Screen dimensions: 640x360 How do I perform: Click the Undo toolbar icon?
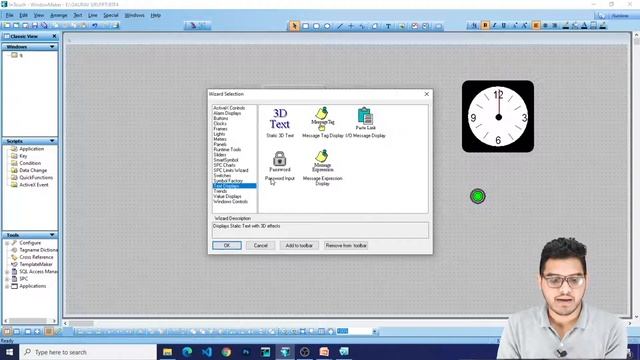pyautogui.click(x=95, y=25)
